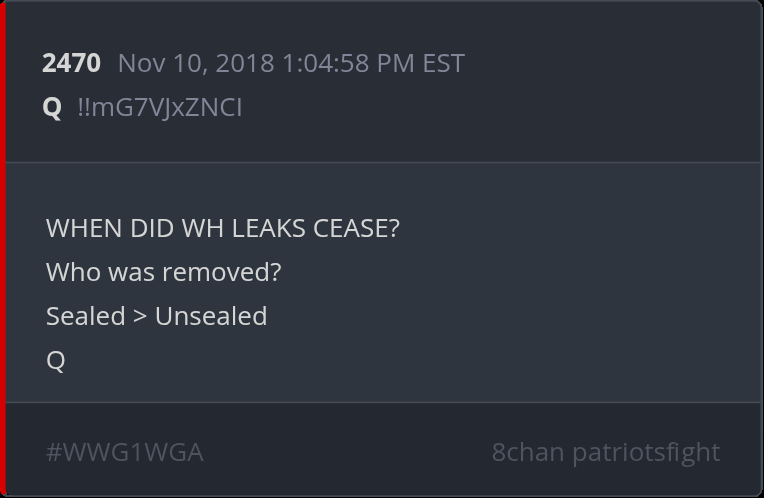Click the word Sealed before the arrow
This screenshot has height=498, width=764.
pos(85,316)
